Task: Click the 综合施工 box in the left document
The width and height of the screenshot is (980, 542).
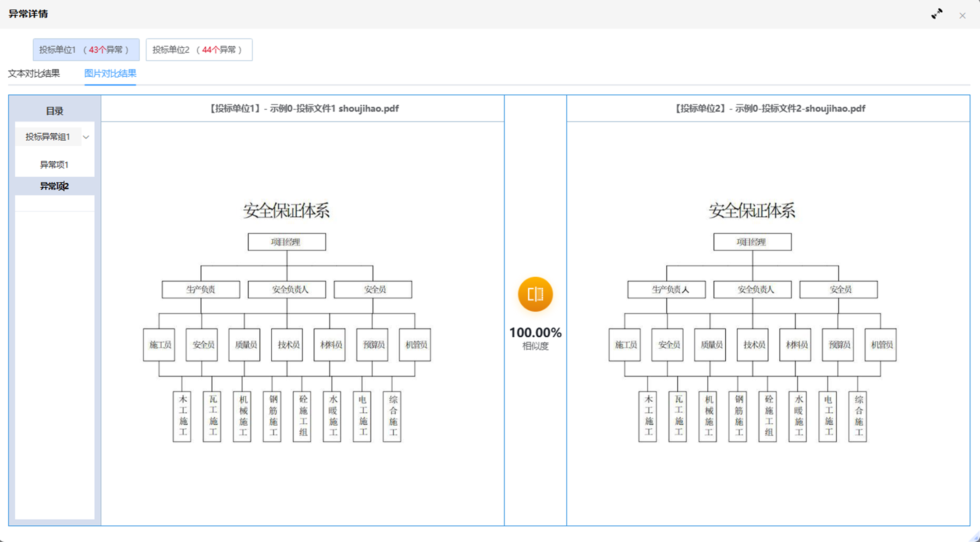Action: pos(392,417)
